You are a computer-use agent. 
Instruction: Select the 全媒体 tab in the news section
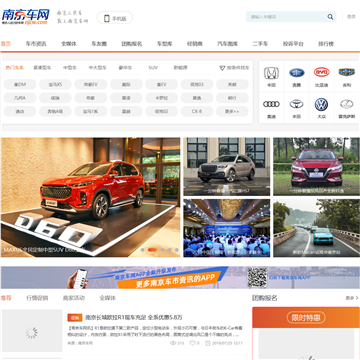(107, 298)
